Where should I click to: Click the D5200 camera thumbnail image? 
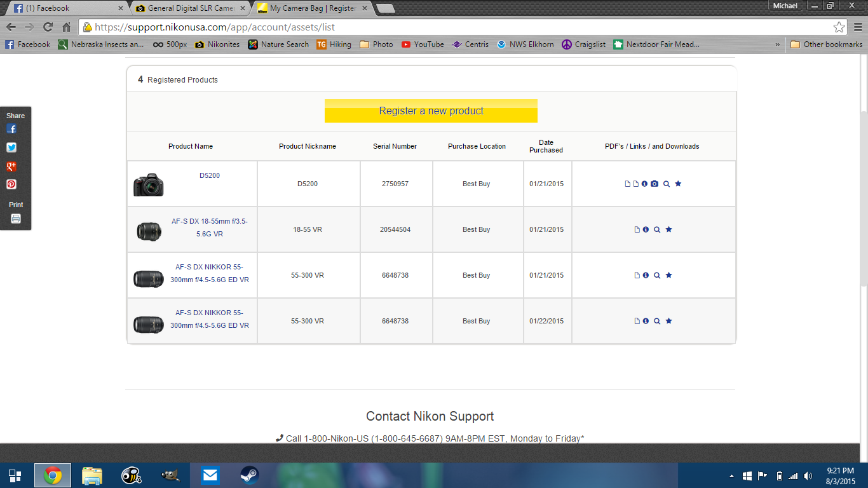(149, 184)
